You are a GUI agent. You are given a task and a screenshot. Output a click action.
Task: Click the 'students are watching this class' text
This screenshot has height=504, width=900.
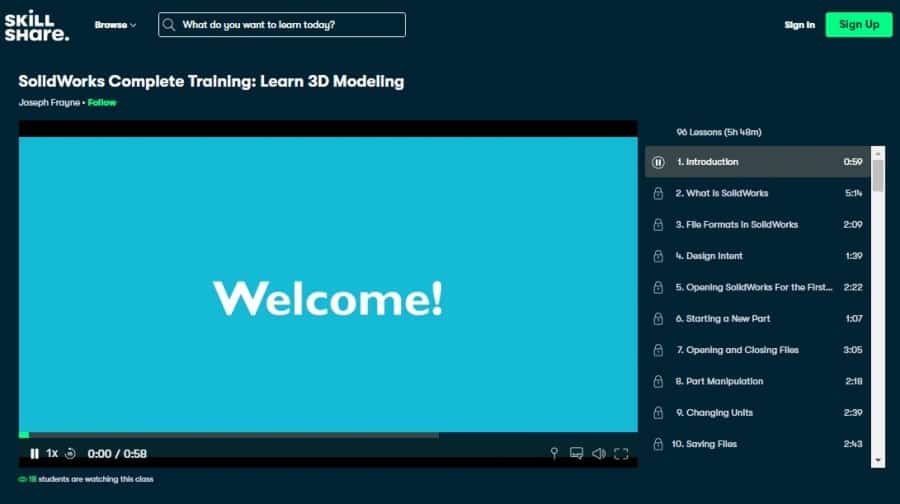coord(96,479)
